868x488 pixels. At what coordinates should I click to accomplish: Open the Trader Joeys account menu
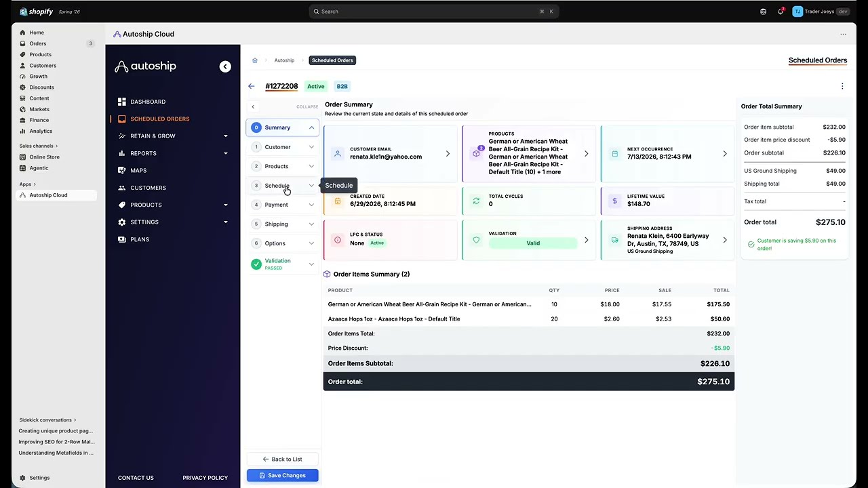click(821, 12)
